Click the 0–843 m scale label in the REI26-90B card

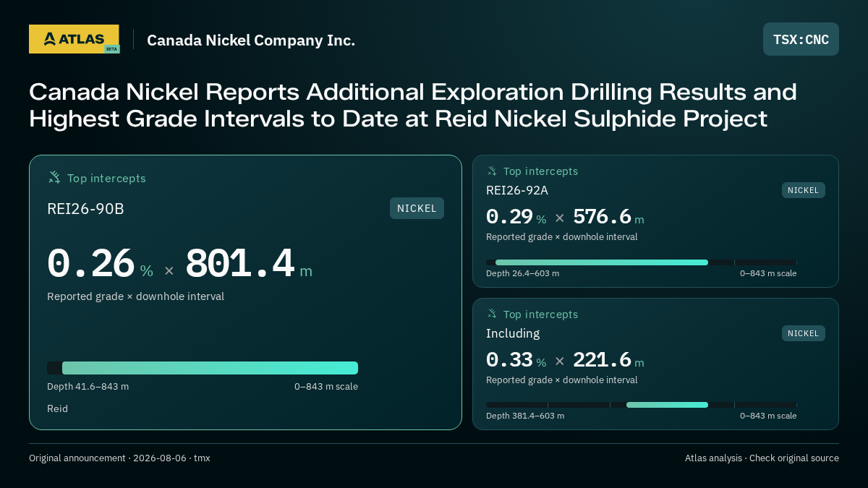(326, 386)
